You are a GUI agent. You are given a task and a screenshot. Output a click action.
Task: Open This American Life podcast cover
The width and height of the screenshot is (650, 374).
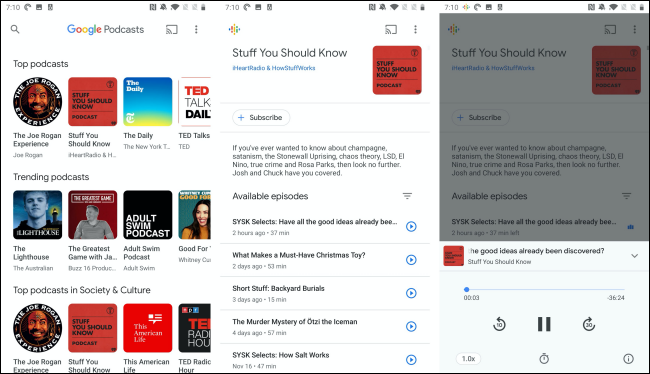[148, 328]
